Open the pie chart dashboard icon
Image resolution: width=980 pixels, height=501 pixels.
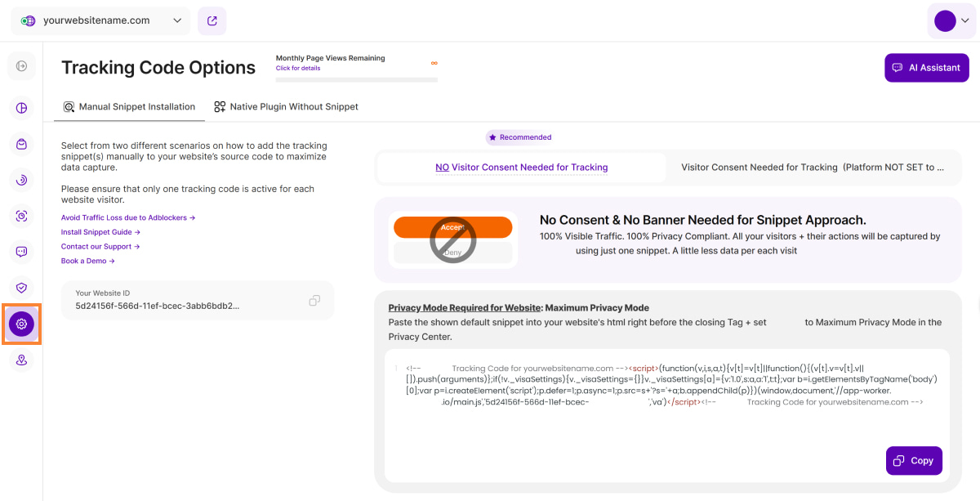21,108
